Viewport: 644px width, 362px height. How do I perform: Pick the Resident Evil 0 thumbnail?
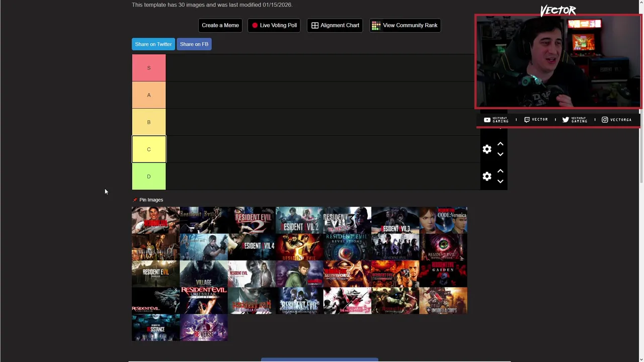pos(155,247)
